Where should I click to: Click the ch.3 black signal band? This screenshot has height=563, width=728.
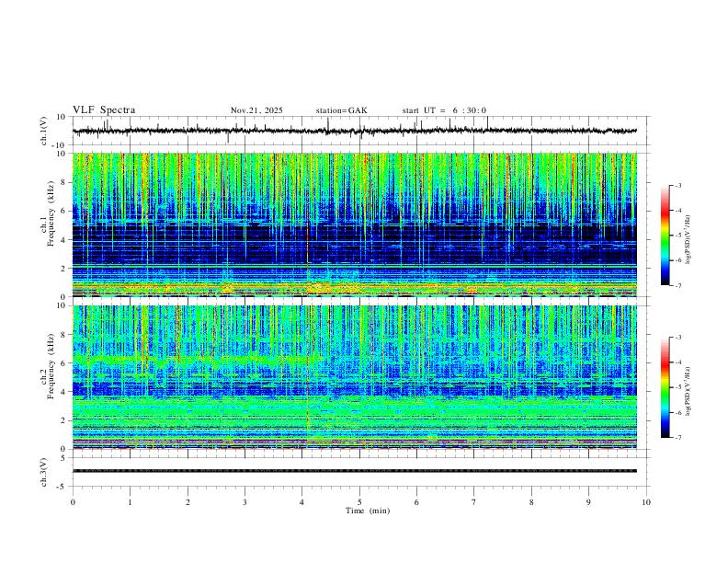click(355, 471)
